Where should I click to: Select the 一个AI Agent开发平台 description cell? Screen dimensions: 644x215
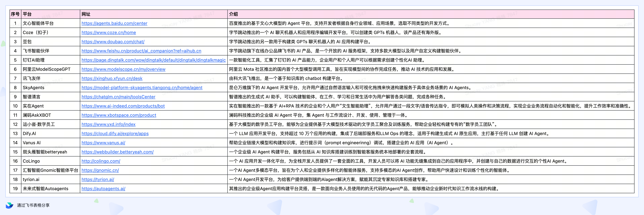click(x=431, y=179)
